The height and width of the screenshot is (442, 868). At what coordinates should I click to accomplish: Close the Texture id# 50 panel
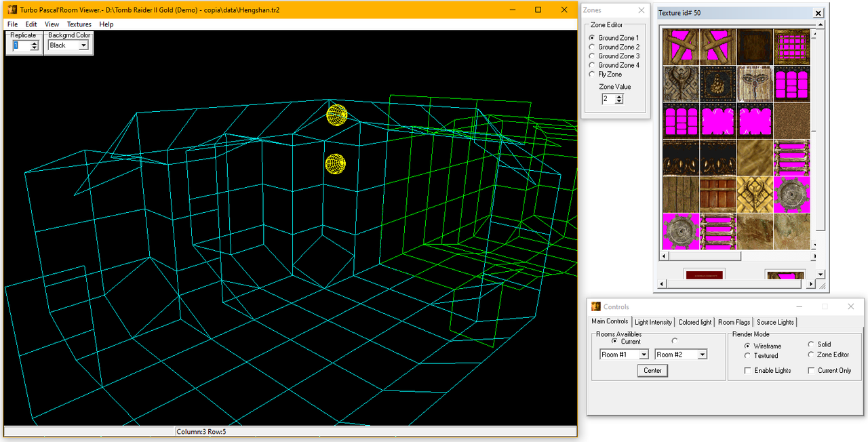point(818,13)
